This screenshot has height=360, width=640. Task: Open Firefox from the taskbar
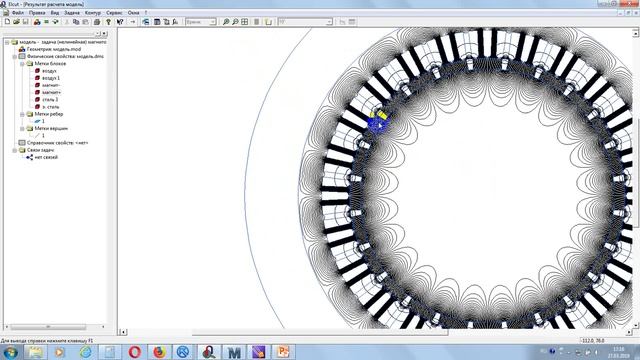[x=159, y=352]
